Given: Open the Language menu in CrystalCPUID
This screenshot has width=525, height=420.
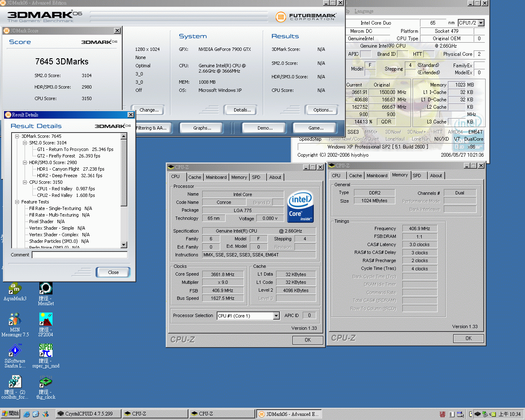Looking at the screenshot, I should tap(364, 11).
